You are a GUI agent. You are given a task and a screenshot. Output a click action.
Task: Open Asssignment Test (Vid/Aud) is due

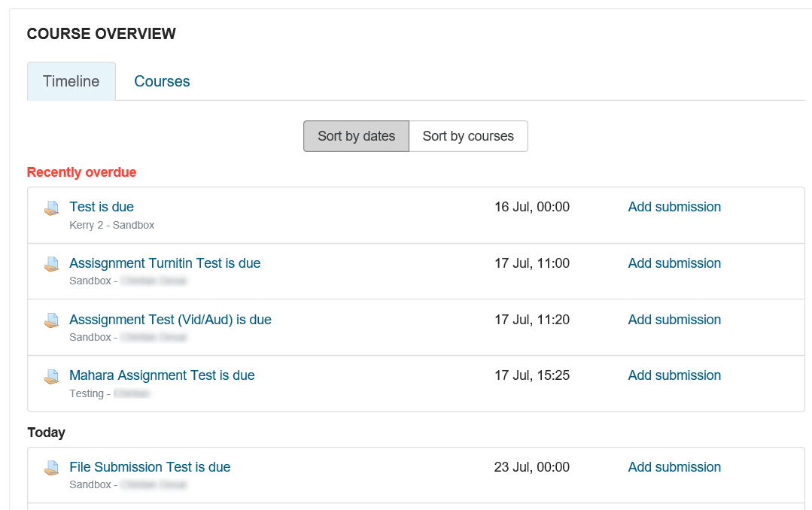170,320
